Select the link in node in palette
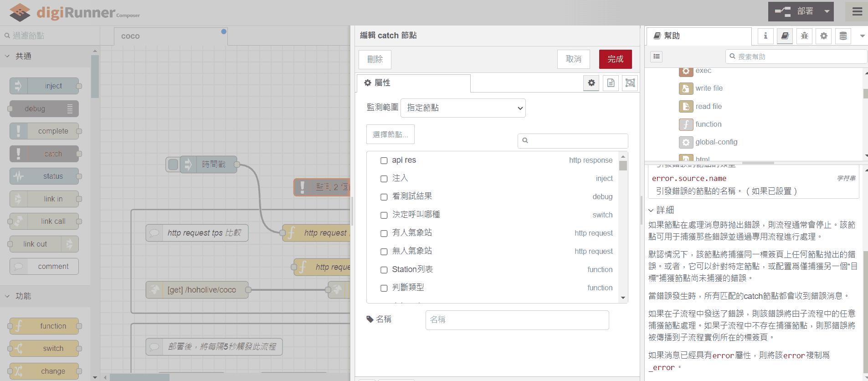Image resolution: width=868 pixels, height=381 pixels. click(44, 199)
